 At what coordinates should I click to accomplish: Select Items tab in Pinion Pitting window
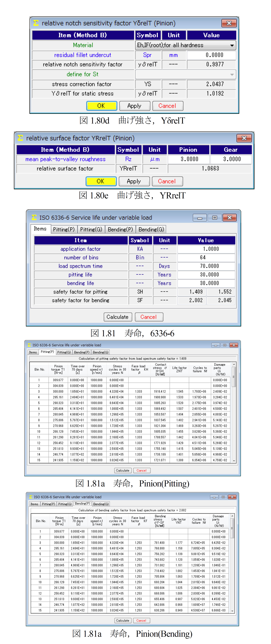tap(33, 352)
